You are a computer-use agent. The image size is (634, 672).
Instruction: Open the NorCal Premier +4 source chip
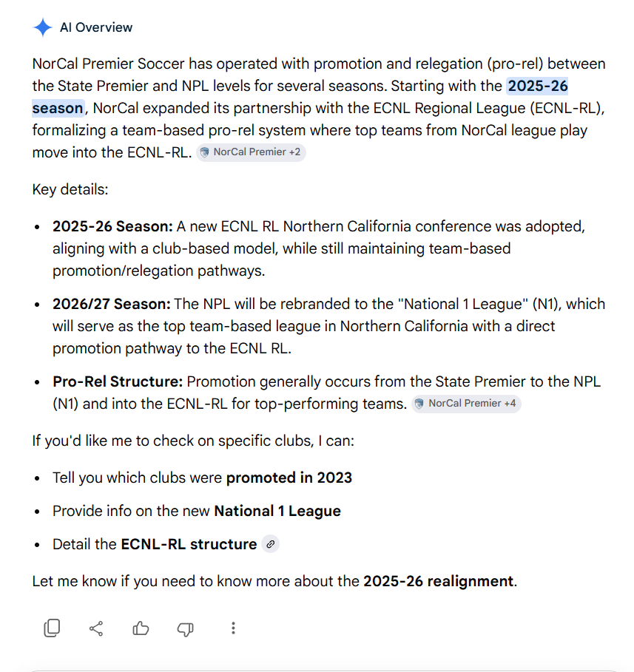[x=466, y=404]
